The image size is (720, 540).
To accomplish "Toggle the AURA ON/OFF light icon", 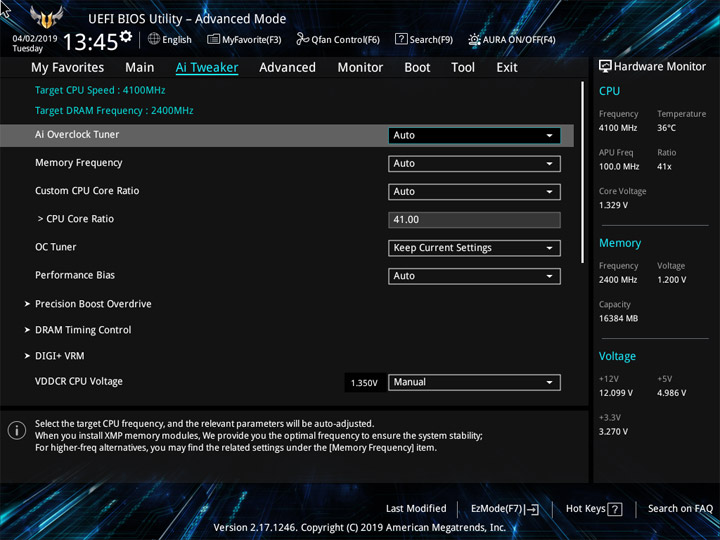I will [x=474, y=39].
